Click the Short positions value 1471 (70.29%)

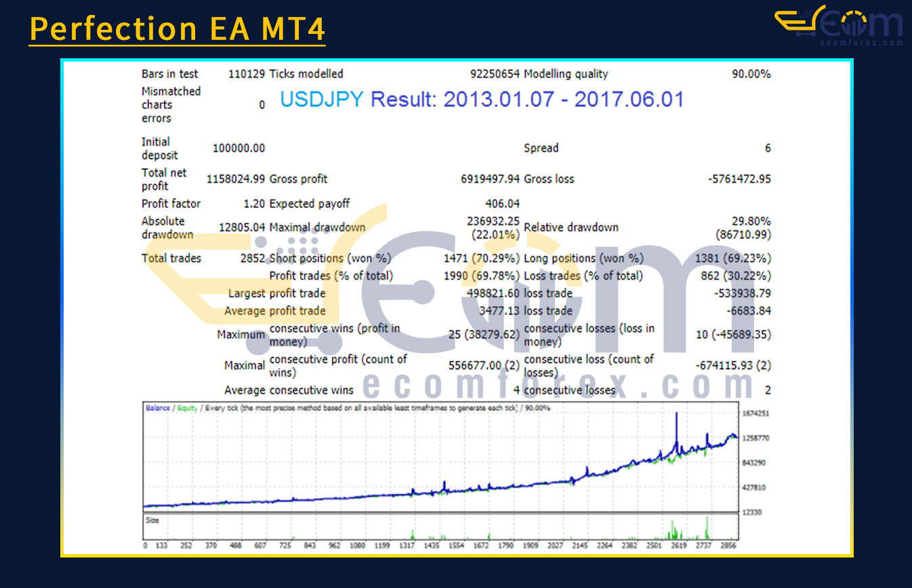[482, 259]
